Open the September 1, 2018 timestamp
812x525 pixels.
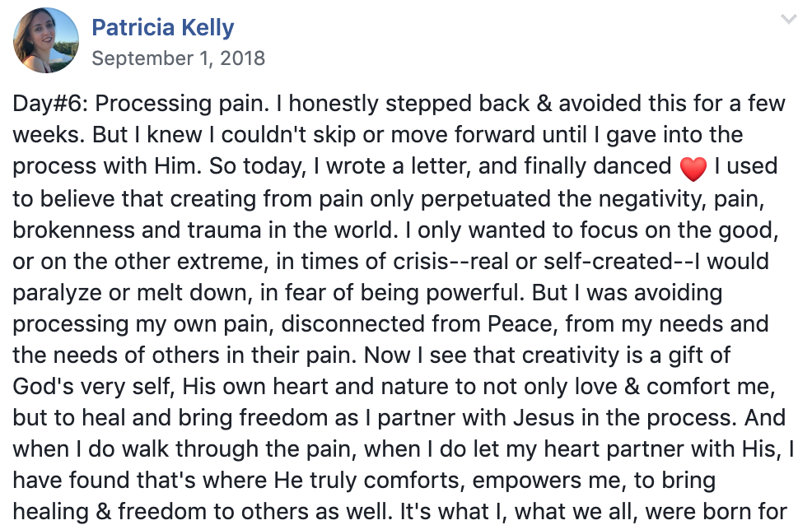pos(178,58)
